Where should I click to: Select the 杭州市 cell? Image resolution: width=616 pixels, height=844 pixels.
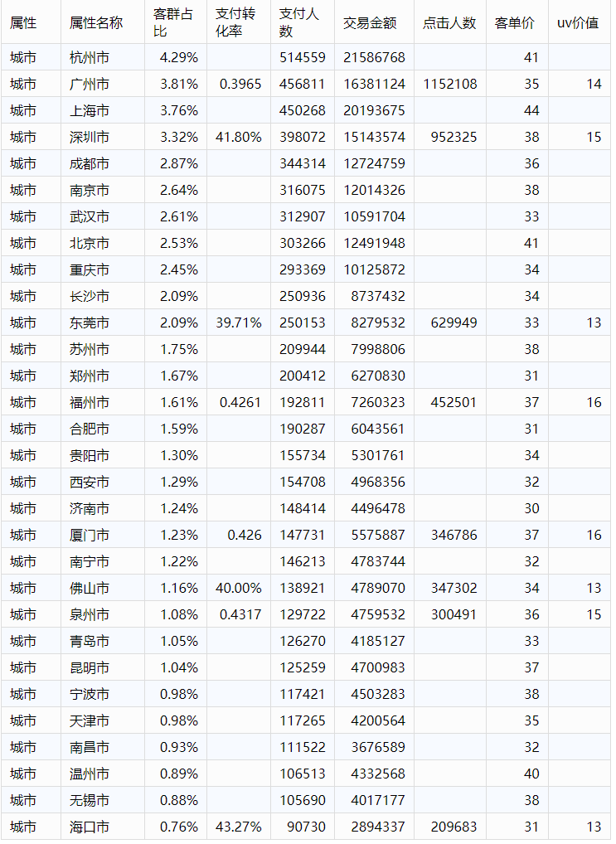(90, 58)
